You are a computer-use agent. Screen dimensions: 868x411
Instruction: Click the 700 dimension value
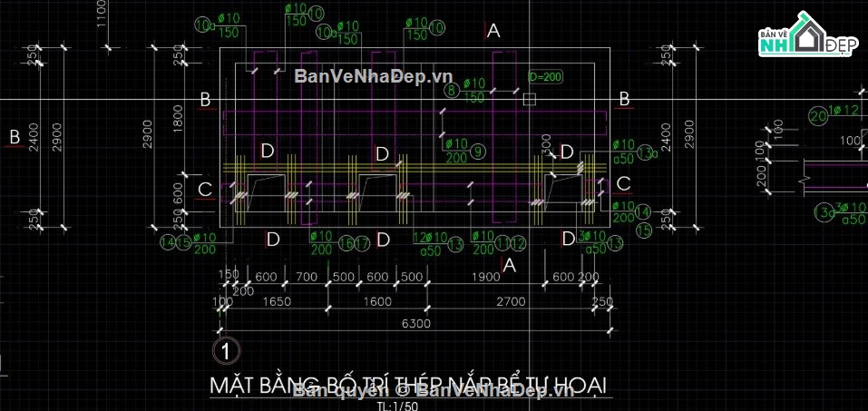click(307, 277)
